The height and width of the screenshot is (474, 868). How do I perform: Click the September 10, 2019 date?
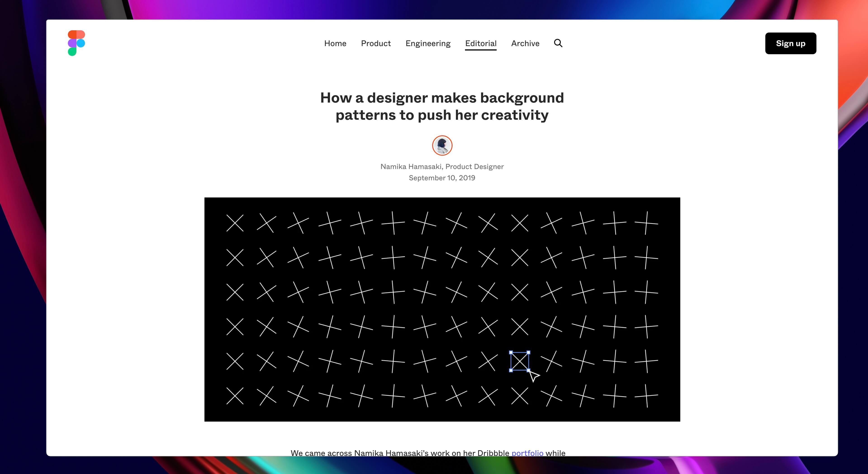[442, 178]
